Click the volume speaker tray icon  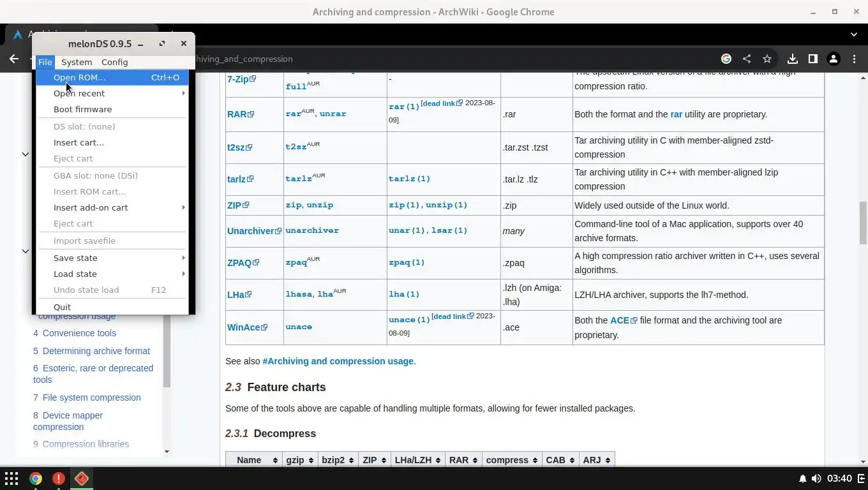(x=816, y=479)
